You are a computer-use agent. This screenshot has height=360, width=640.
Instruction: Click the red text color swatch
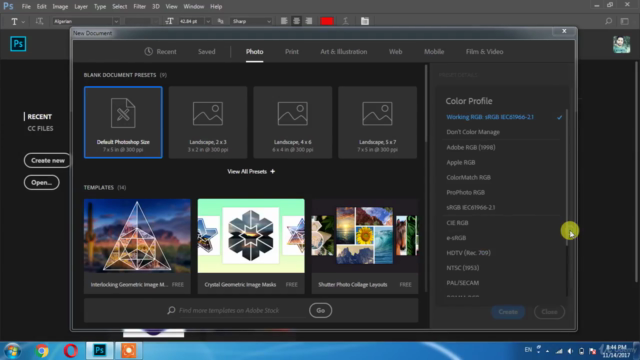327,21
